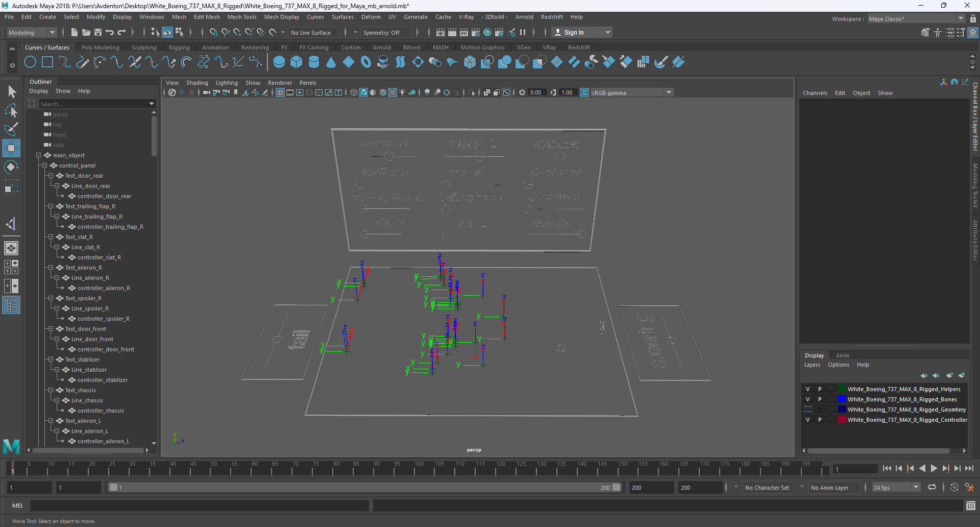
Task: Toggle auto keyframe button
Action: point(954,488)
